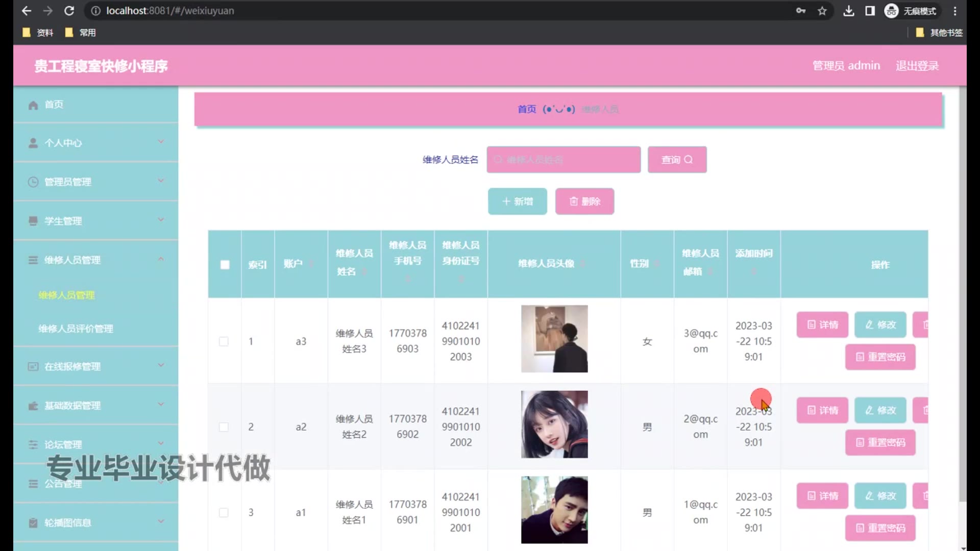
Task: Click 修改 for 维修人员姓名3
Action: pos(880,325)
